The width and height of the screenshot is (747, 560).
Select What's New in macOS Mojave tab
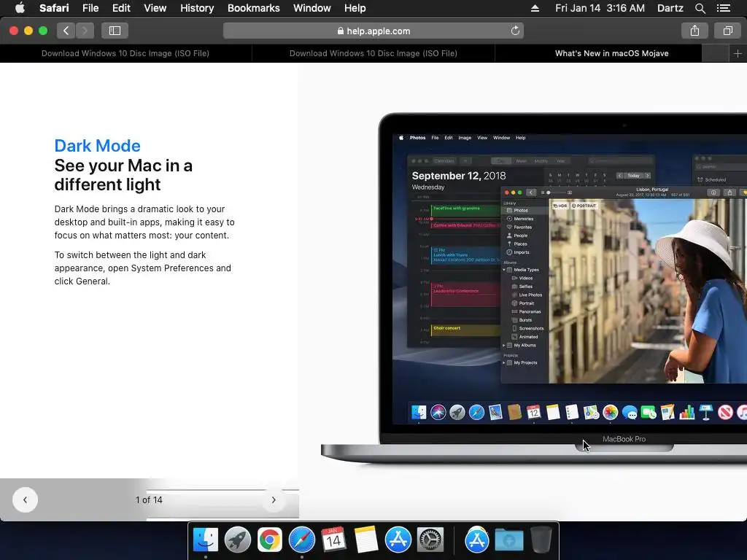pyautogui.click(x=612, y=53)
